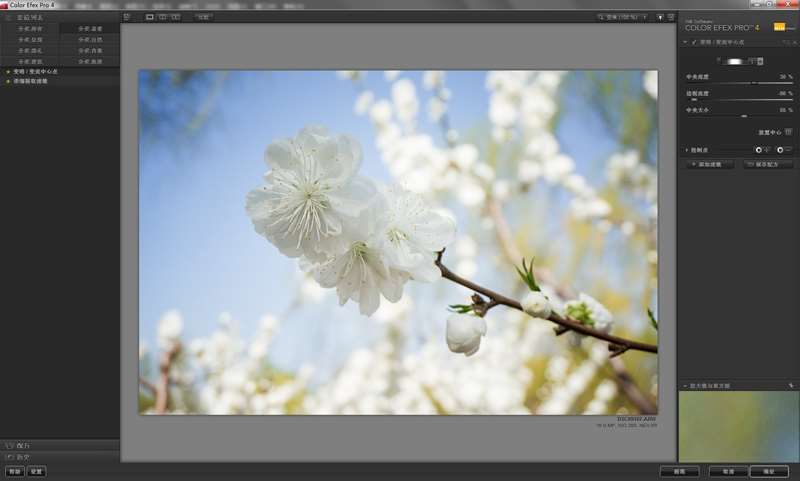Select single image preview mode icon

150,17
